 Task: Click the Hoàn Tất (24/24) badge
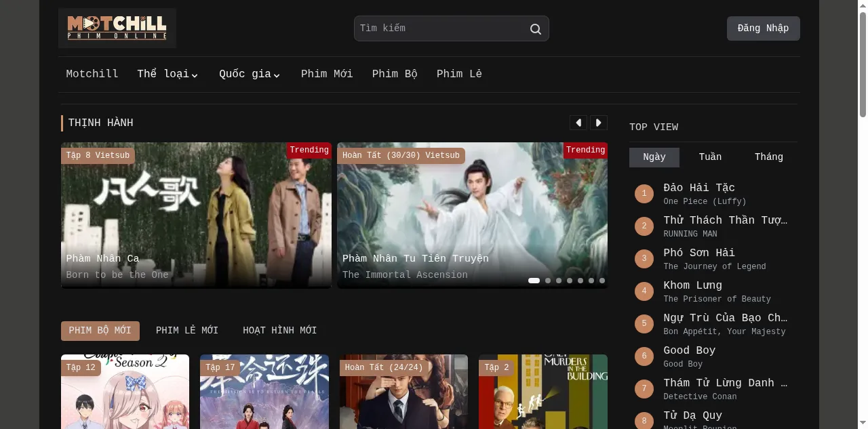384,368
